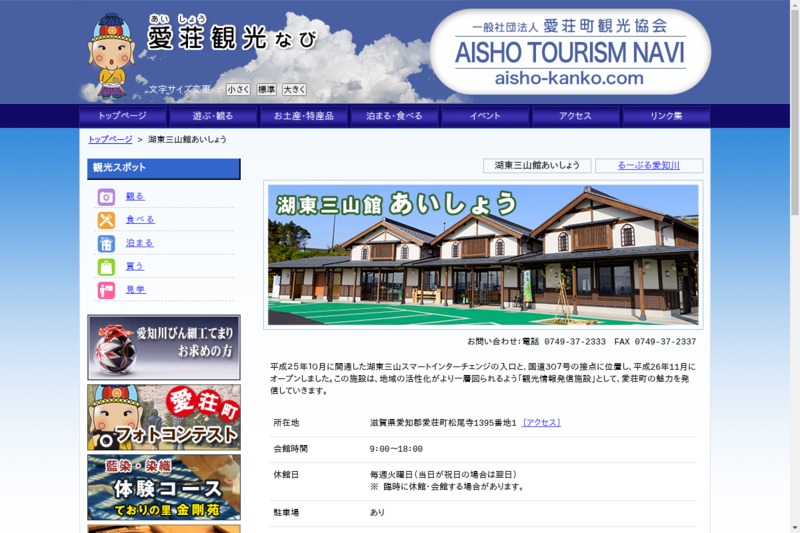The image size is (800, 533).
Task: Click the AISHO TOURISM NAVI oval badge
Action: [570, 52]
